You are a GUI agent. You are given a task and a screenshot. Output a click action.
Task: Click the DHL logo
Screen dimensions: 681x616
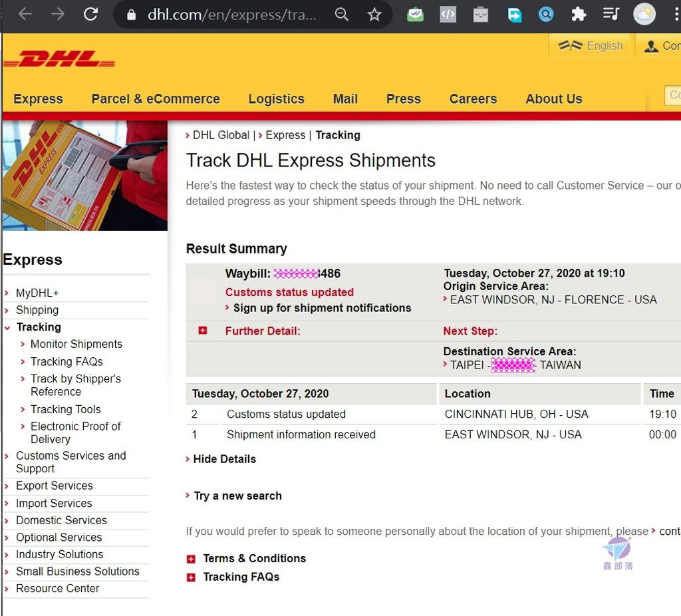[x=59, y=59]
